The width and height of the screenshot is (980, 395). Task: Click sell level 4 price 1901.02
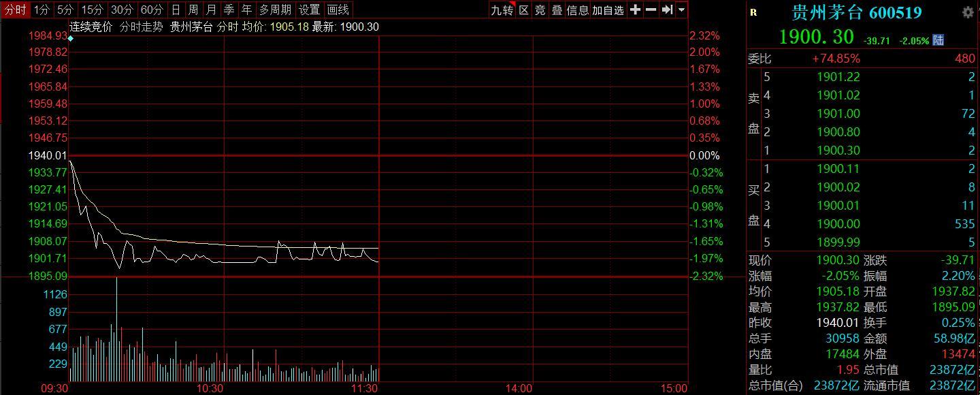838,95
